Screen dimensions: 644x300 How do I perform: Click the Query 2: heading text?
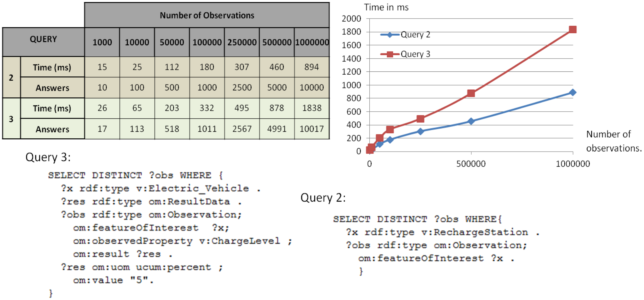323,198
